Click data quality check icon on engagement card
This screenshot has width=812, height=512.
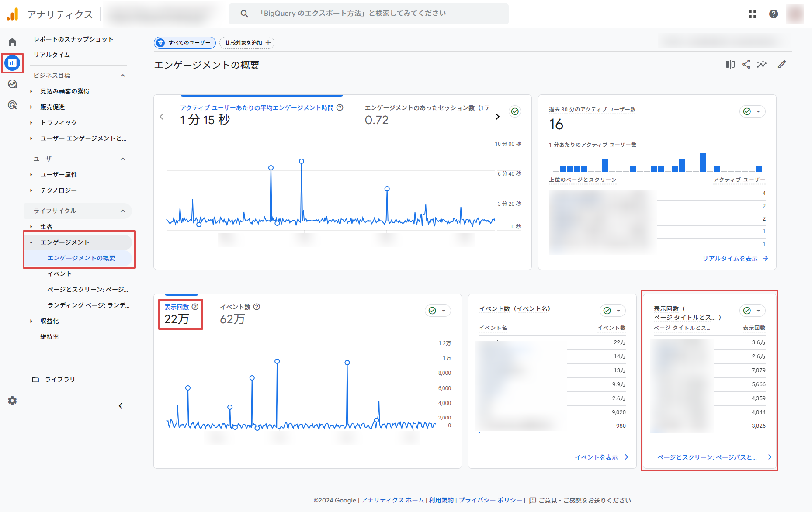click(515, 111)
